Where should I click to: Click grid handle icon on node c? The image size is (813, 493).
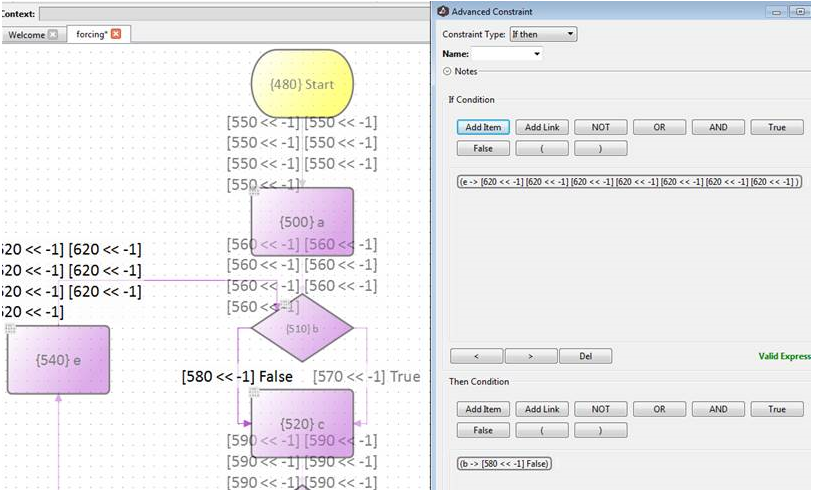pyautogui.click(x=254, y=392)
